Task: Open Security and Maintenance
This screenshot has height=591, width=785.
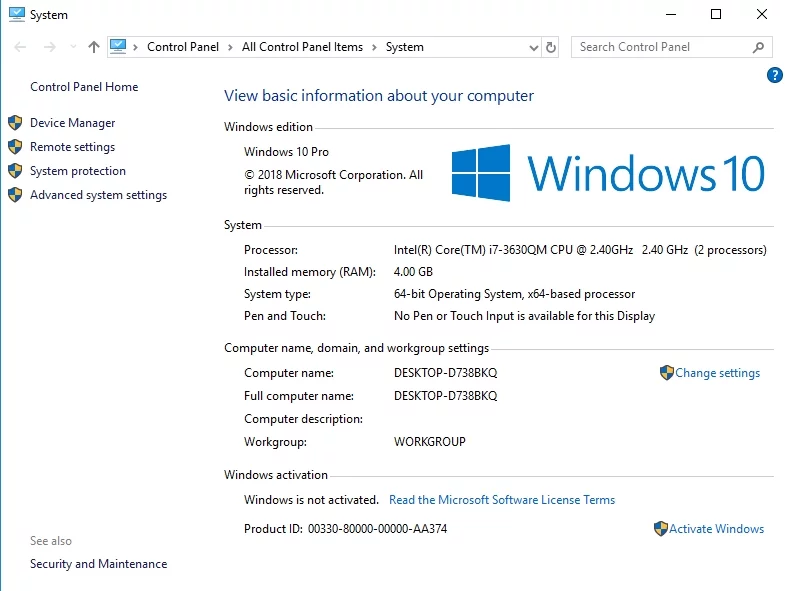Action: pyautogui.click(x=98, y=564)
